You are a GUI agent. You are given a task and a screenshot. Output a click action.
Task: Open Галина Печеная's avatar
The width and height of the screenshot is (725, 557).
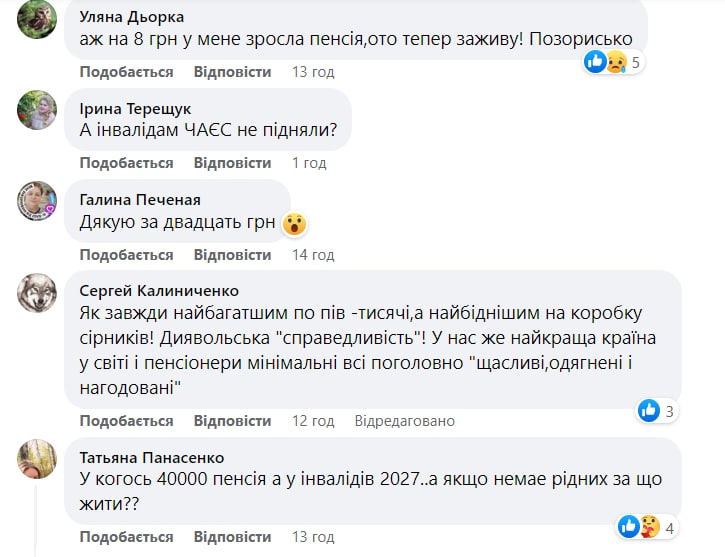37,201
